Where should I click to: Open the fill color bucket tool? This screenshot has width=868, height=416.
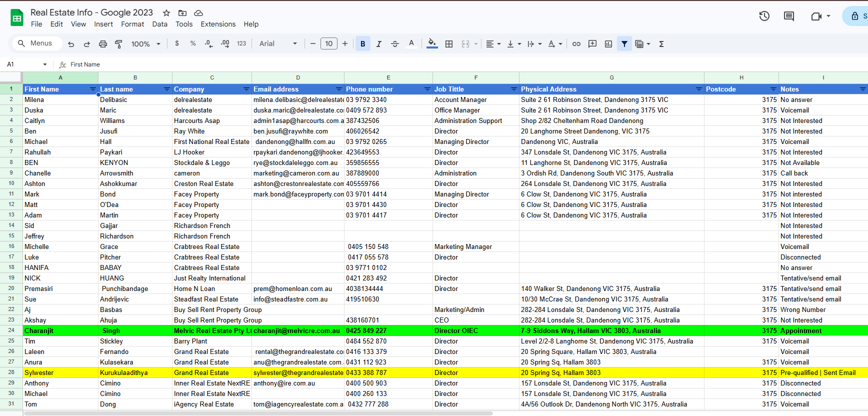(x=432, y=44)
